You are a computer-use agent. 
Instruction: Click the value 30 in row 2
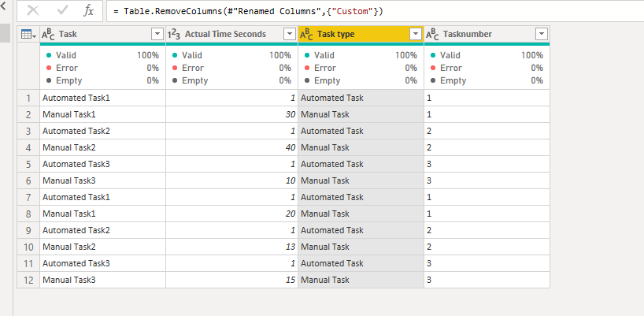tap(291, 114)
